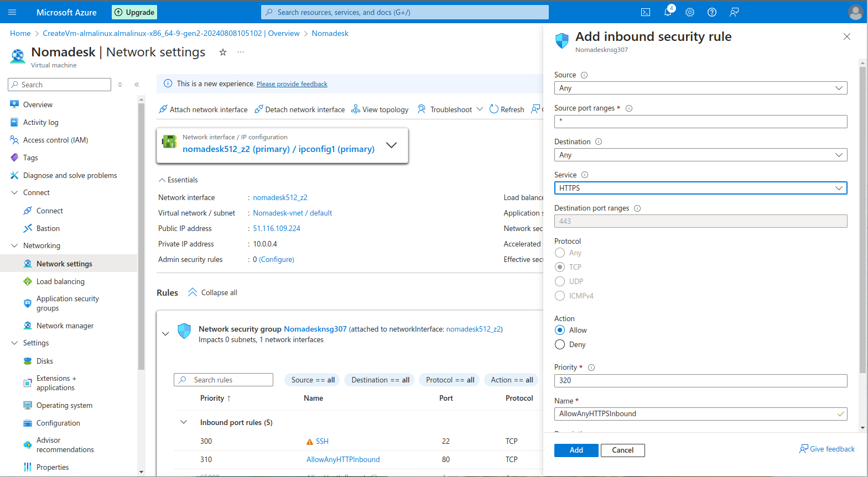This screenshot has width=868, height=477.
Task: Collapse the left sidebar menu
Action: click(137, 85)
